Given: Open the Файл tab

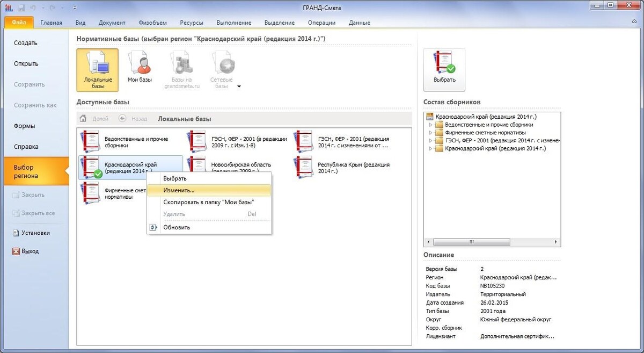Looking at the screenshot, I should (x=19, y=23).
